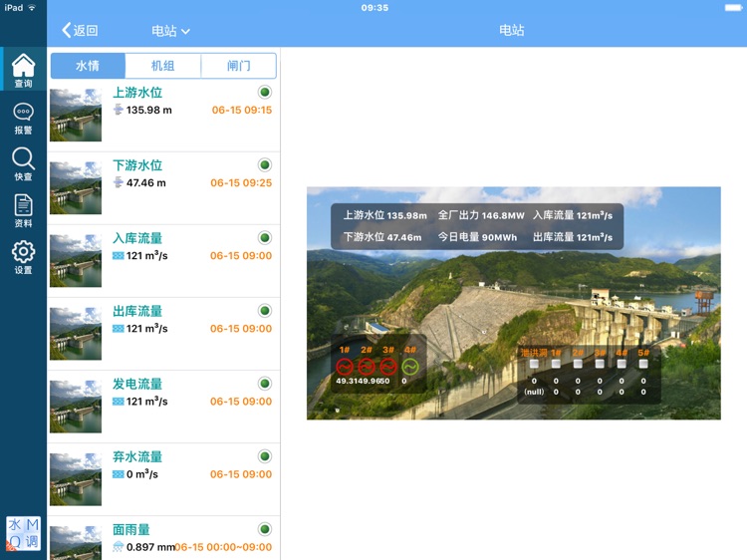Click generator unit 3# red icon
Viewport: 747px width, 560px height.
(x=388, y=367)
